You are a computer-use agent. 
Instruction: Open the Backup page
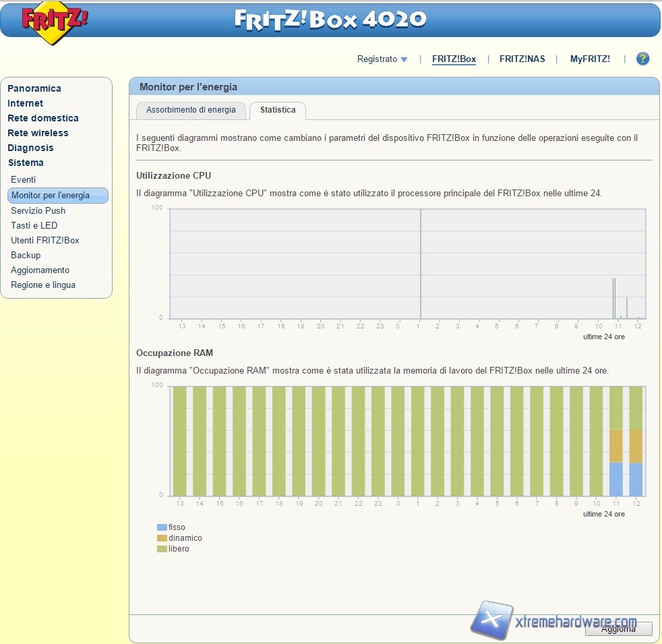[x=26, y=255]
